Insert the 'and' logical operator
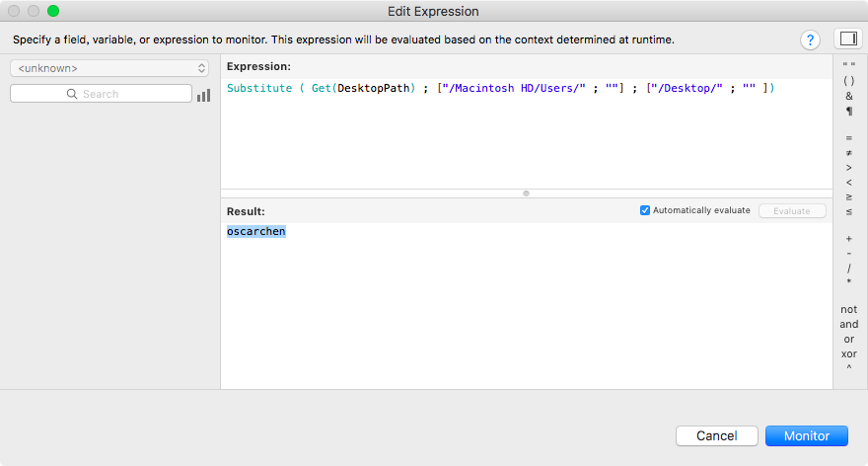The height and width of the screenshot is (466, 868). (848, 324)
